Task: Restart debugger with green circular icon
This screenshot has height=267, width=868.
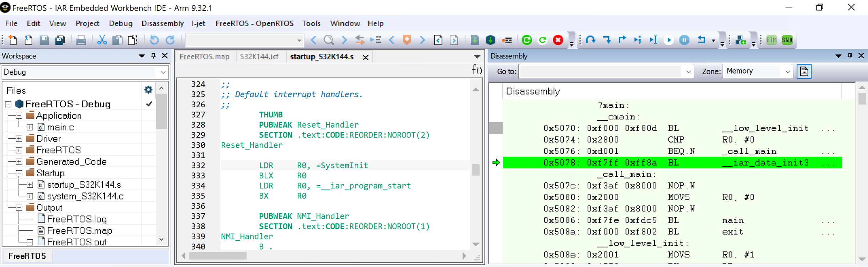Action: click(527, 40)
